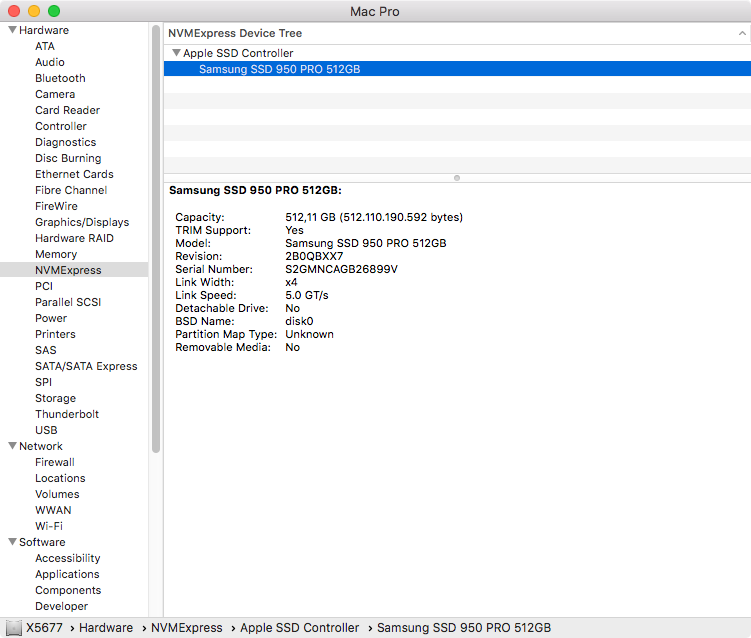Image resolution: width=751 pixels, height=638 pixels.
Task: Open PCI hardware entry
Action: (44, 286)
